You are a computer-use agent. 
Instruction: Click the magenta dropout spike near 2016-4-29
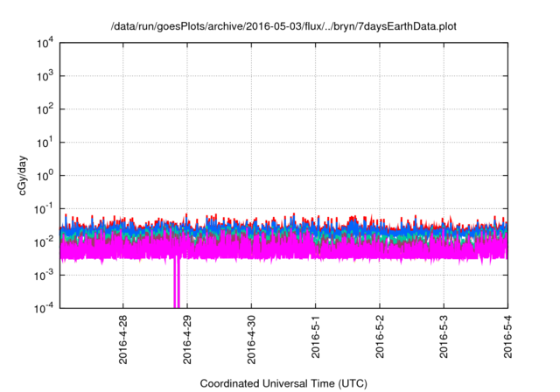(177, 282)
